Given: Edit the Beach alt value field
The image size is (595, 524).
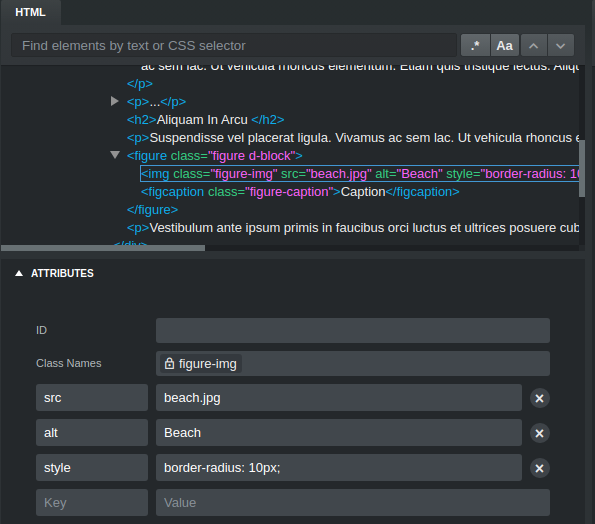Looking at the screenshot, I should pos(338,433).
